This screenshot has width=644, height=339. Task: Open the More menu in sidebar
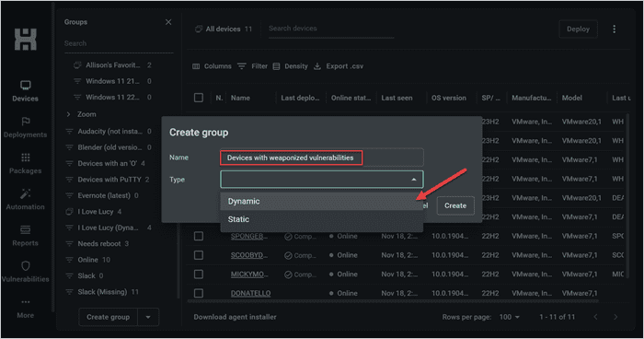[x=25, y=309]
